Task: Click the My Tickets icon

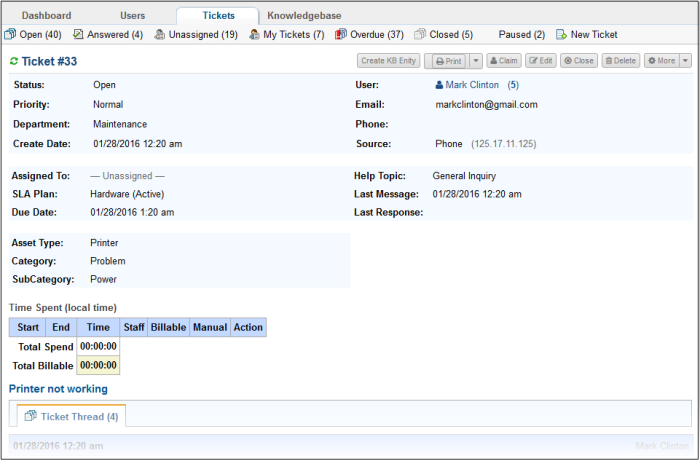Action: tap(255, 35)
